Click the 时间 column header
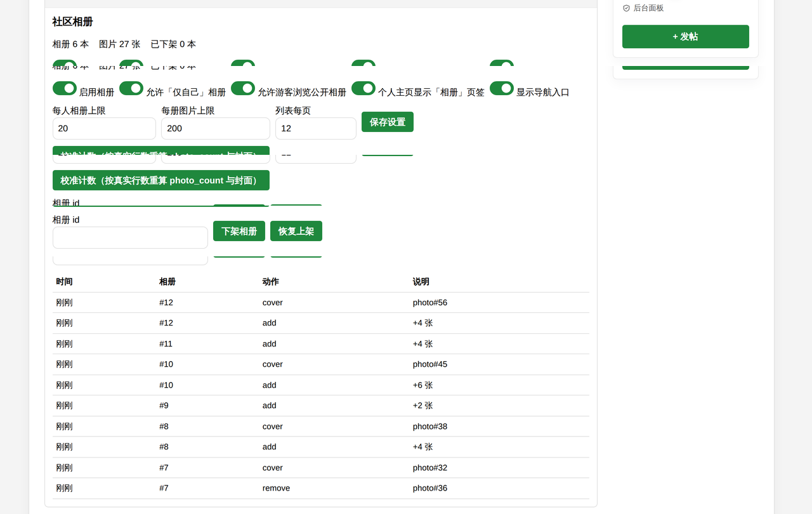Image resolution: width=812 pixels, height=514 pixels. pyautogui.click(x=64, y=282)
